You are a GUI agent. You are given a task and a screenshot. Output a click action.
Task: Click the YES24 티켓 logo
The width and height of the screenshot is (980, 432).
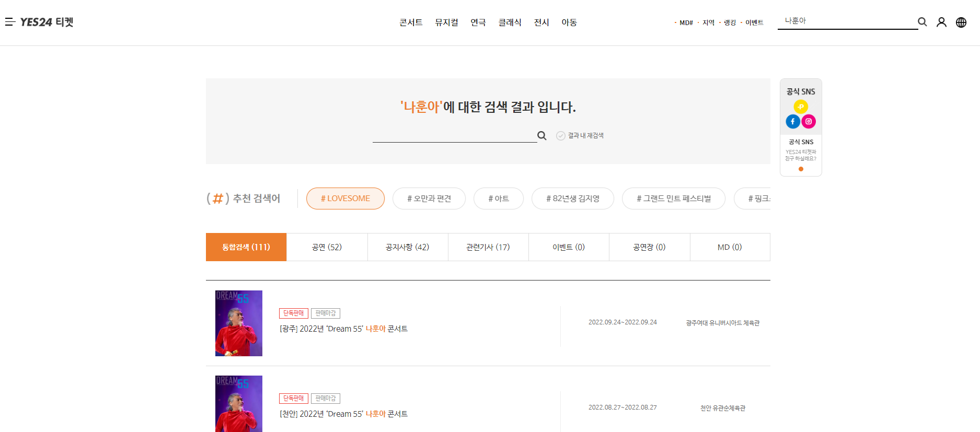tap(47, 22)
